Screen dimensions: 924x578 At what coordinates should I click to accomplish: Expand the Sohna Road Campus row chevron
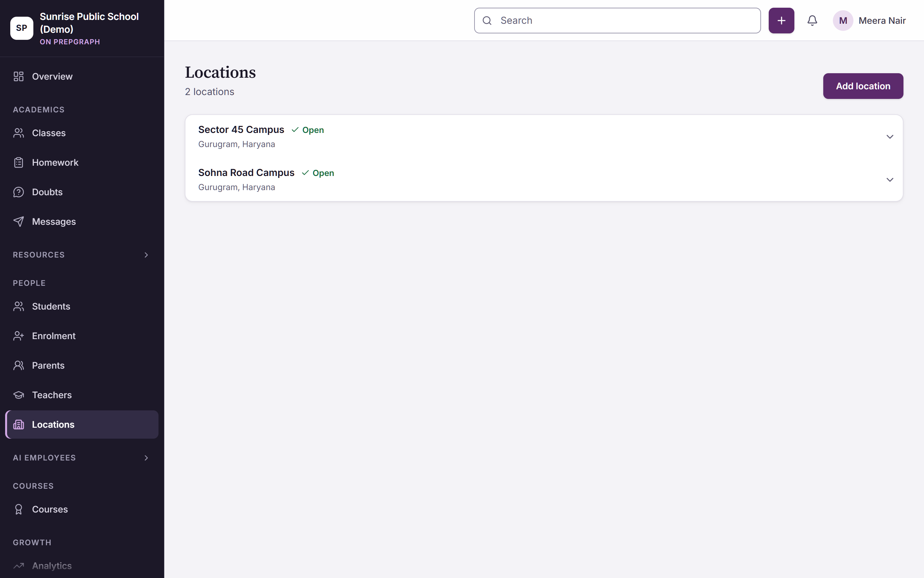890,180
